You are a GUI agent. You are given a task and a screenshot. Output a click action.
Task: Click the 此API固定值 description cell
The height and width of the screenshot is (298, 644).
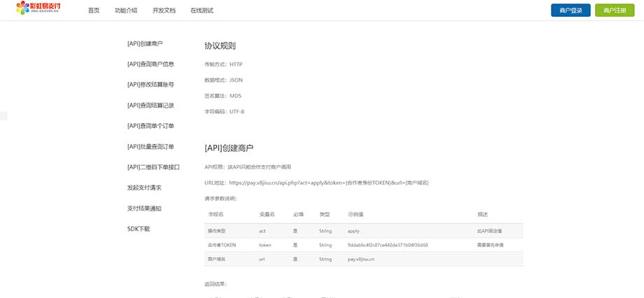tap(489, 231)
